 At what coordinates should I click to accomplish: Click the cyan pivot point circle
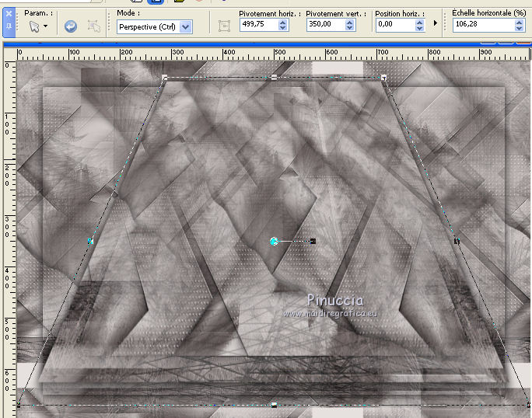click(274, 242)
